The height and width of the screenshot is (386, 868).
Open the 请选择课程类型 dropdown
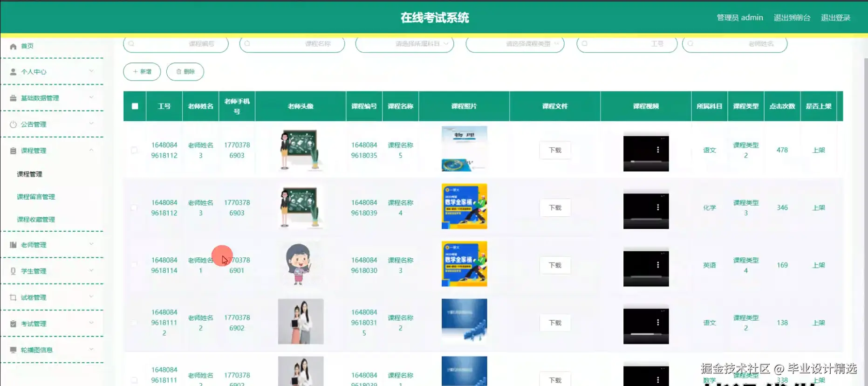515,44
